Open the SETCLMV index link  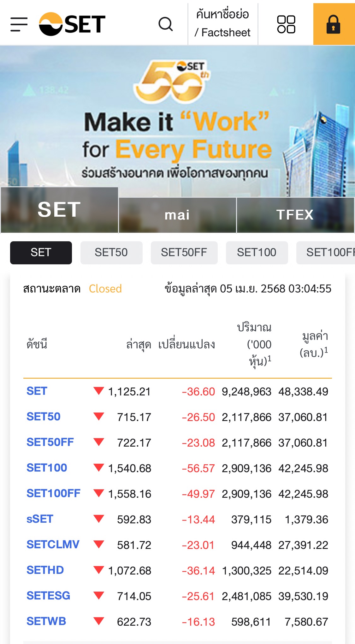click(53, 545)
